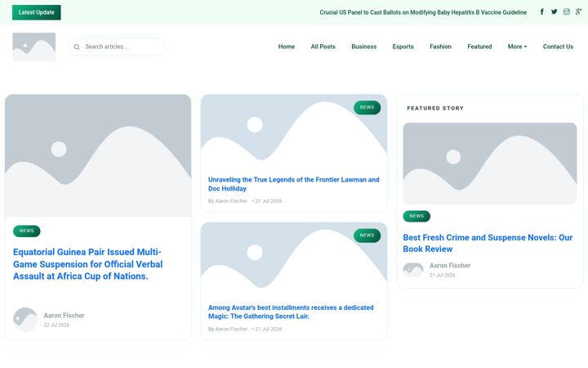Click Aaron Fischer on Equatorial Guinea card
Screen dimensions: 588x368
65,316
